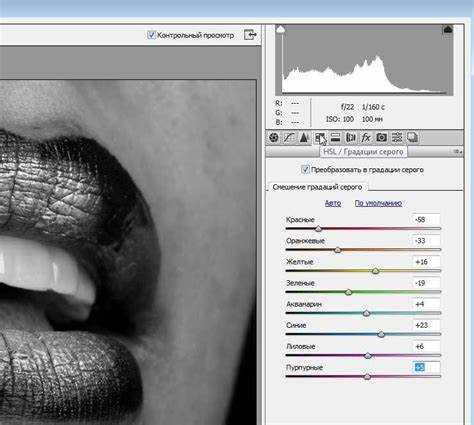The width and height of the screenshot is (474, 425).
Task: Toggle shadow clipping warning in histogram
Action: click(281, 29)
